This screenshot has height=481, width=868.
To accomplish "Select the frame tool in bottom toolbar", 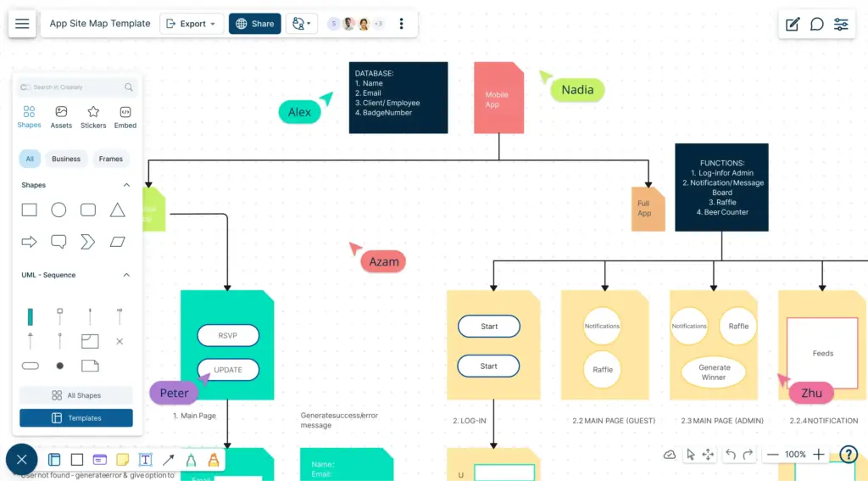I will [x=54, y=460].
